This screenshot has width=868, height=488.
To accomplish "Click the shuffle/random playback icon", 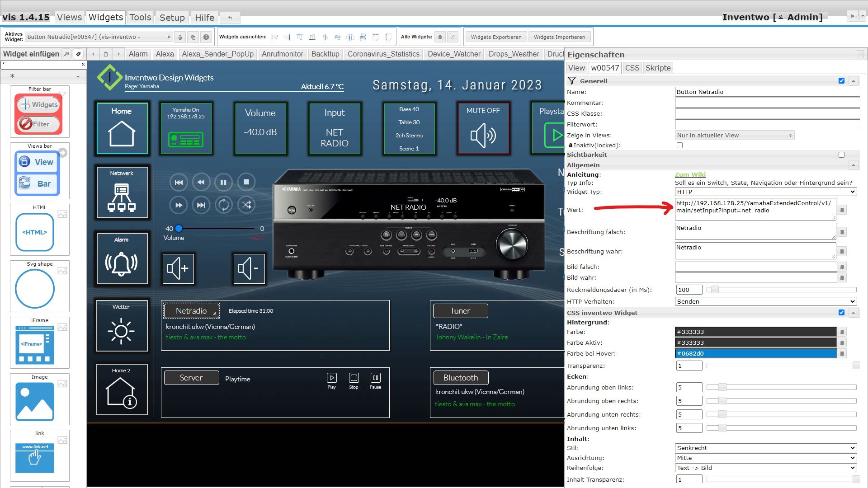I will [x=247, y=204].
